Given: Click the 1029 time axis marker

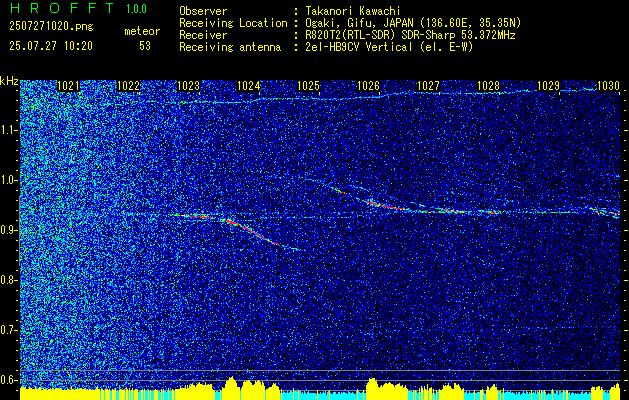Looking at the screenshot, I should (x=548, y=85).
